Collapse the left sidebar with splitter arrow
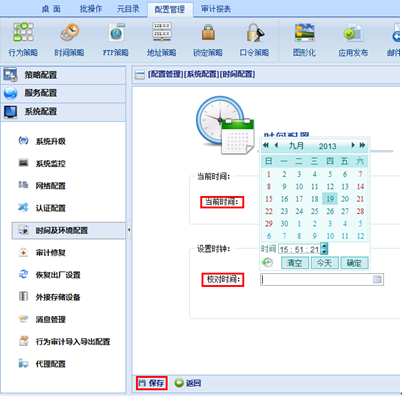The width and height of the screenshot is (402, 396). tap(129, 229)
